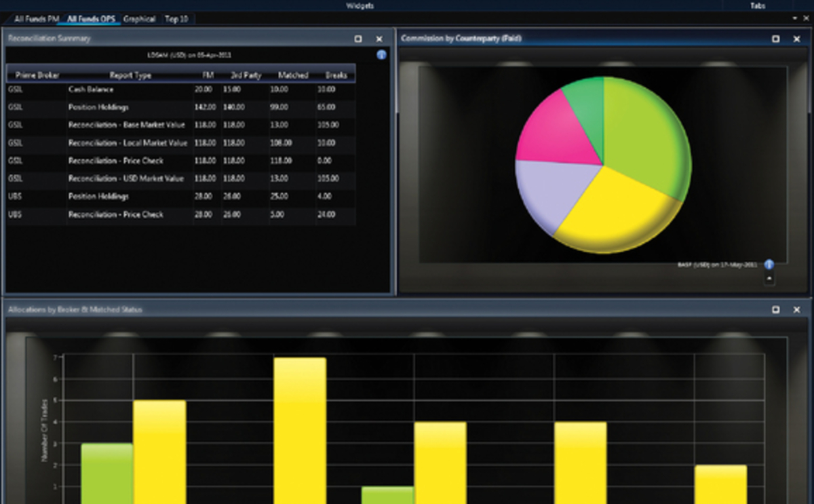This screenshot has width=814, height=504.
Task: Select the Top 10 tab
Action: click(x=176, y=19)
